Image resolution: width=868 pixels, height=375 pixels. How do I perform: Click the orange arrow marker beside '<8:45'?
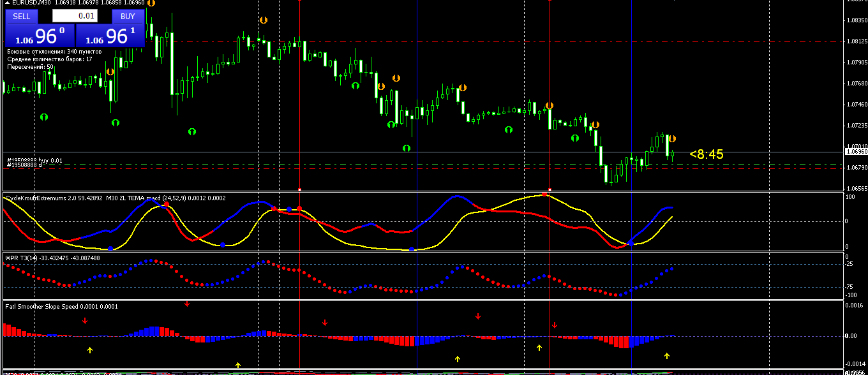click(x=672, y=138)
